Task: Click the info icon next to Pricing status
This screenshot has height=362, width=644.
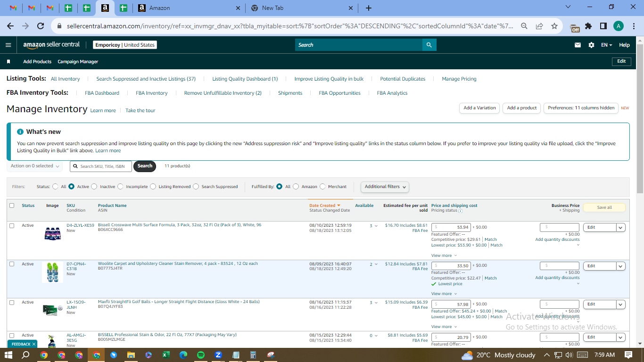Action: click(460, 211)
